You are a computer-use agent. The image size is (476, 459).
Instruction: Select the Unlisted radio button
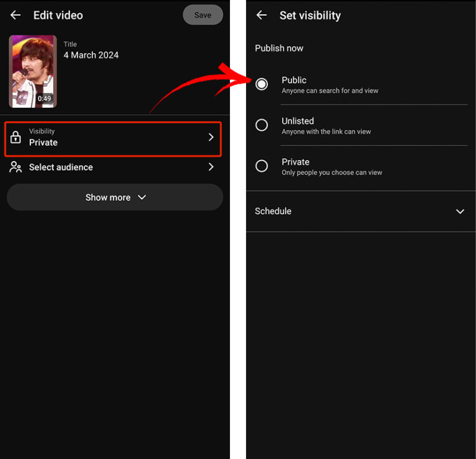[262, 125]
